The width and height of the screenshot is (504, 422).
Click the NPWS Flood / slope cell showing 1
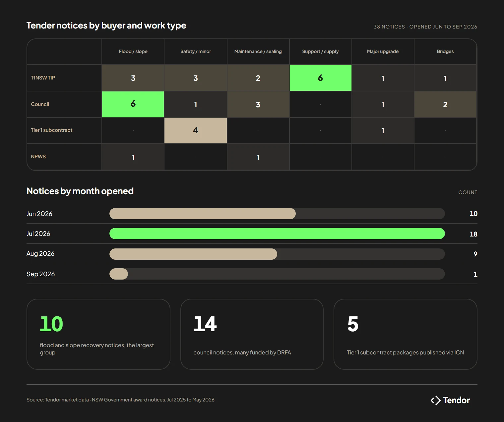pos(133,157)
